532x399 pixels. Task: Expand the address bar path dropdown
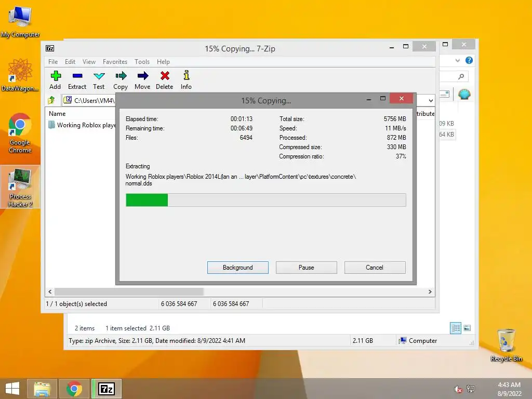[x=431, y=101]
